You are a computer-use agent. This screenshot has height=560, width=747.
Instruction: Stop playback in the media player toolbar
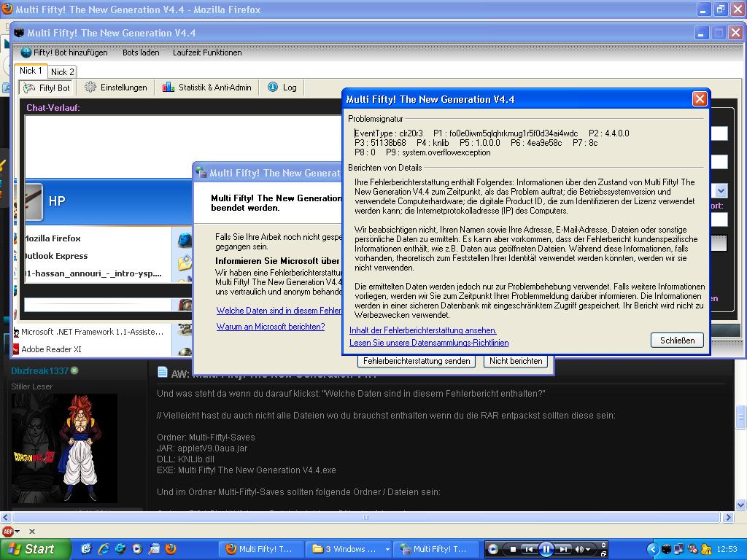514,549
